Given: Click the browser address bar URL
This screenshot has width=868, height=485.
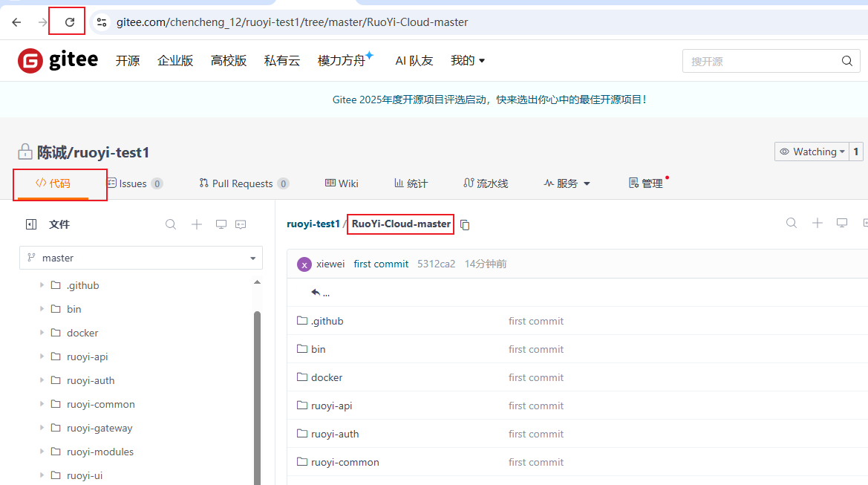Looking at the screenshot, I should point(293,22).
